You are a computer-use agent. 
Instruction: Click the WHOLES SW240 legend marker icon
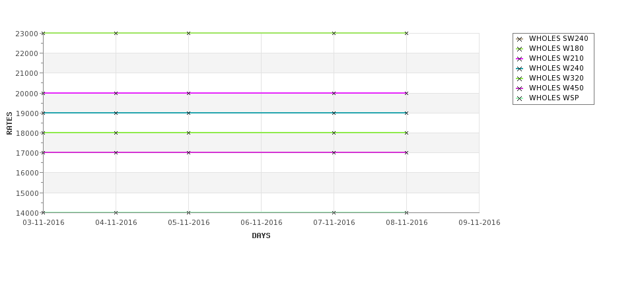coord(520,39)
